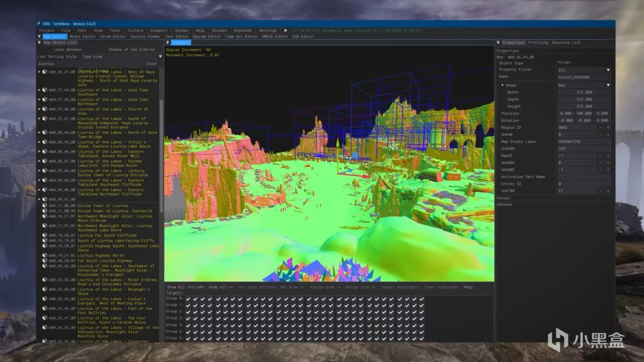
Task: Select Shadow of the Erdtree map list
Action: (131, 50)
